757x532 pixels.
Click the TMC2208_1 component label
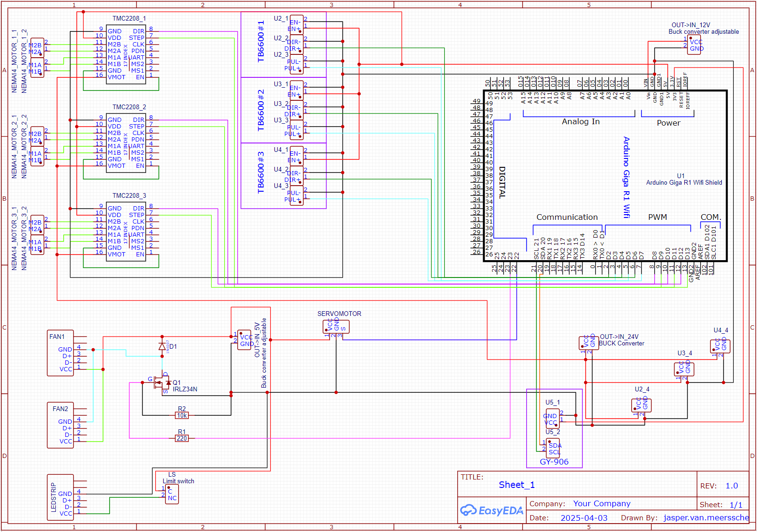pos(129,18)
